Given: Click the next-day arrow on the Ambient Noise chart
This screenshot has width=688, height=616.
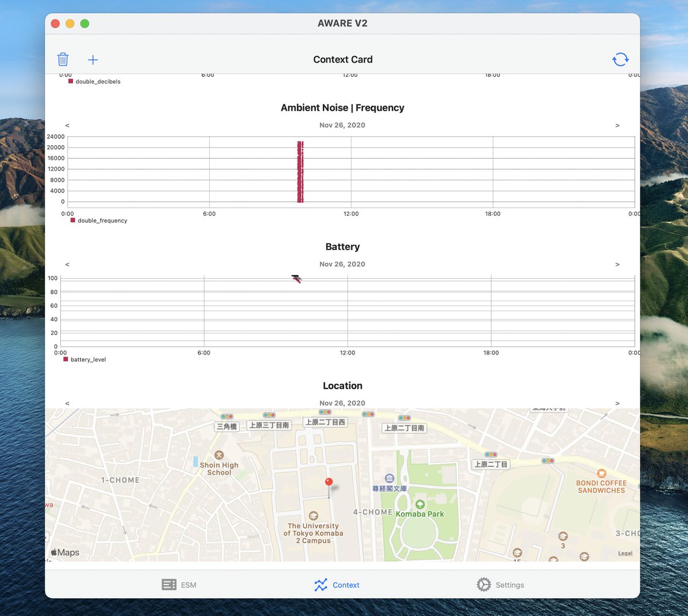Looking at the screenshot, I should pos(618,125).
